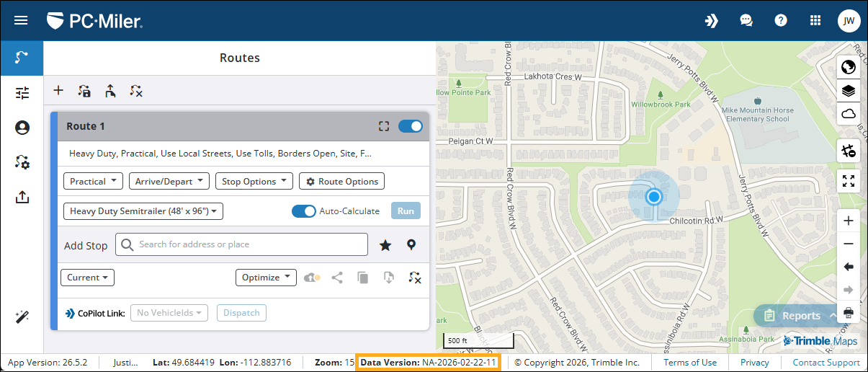Click the clear all routes toolbar icon
868x372 pixels.
click(136, 91)
